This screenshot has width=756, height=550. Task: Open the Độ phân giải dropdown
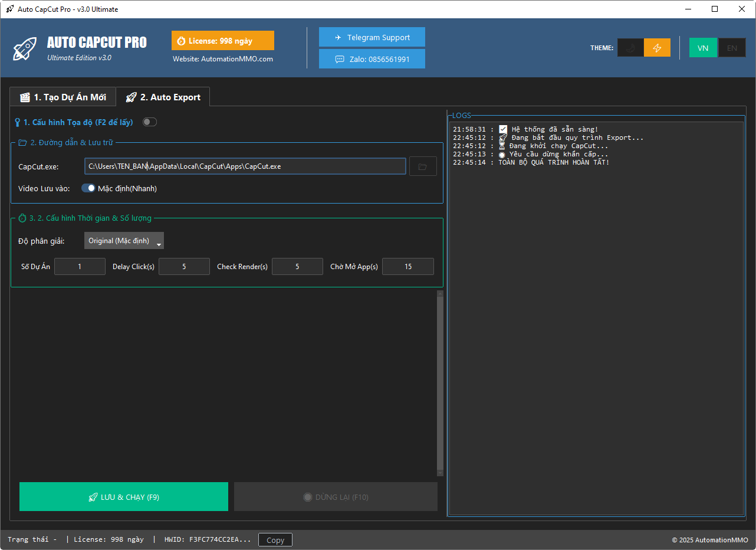click(x=124, y=241)
